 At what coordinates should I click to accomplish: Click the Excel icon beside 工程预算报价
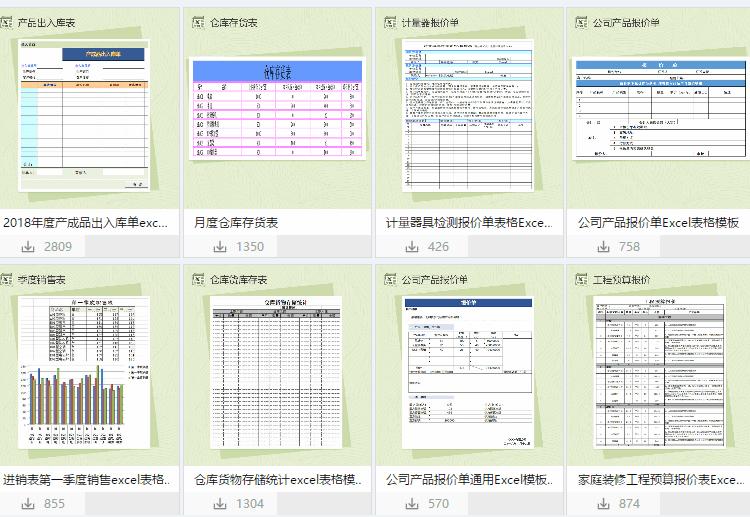581,279
